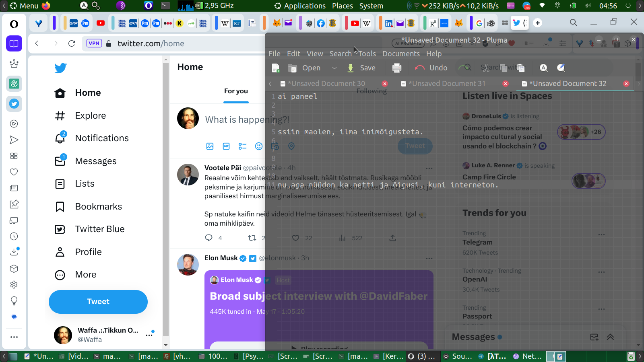Open the System menu in top panel

(371, 6)
